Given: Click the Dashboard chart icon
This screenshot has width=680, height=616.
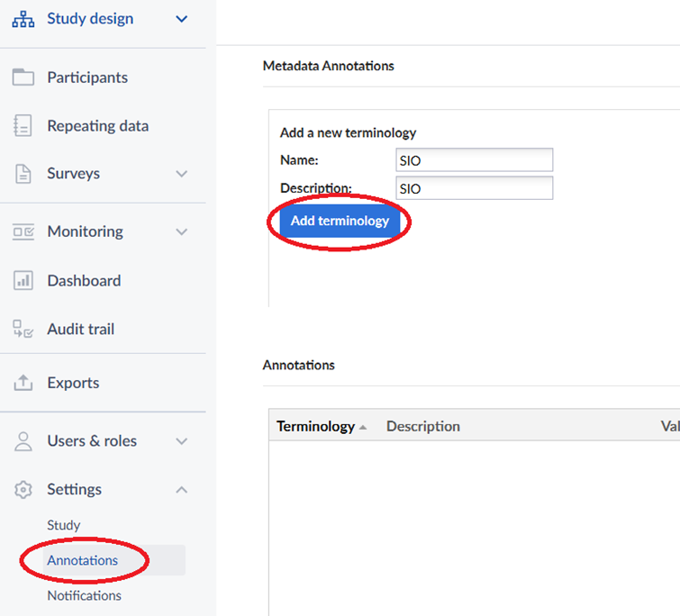Looking at the screenshot, I should pos(23,281).
